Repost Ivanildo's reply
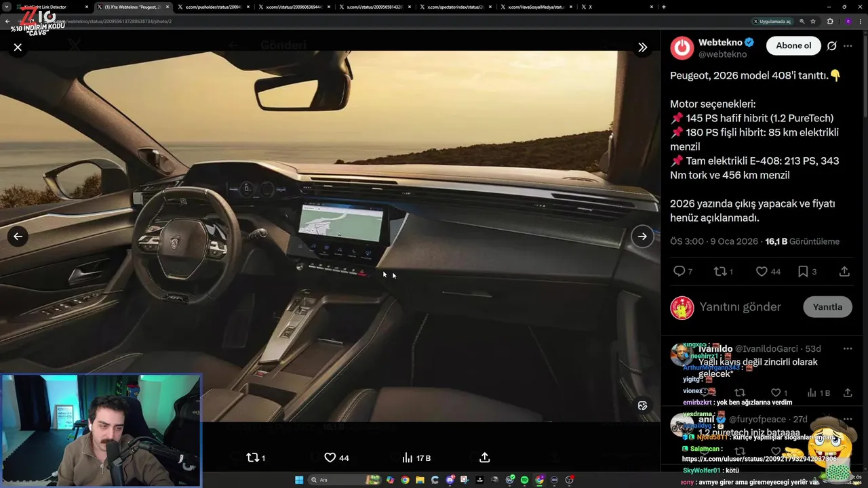 (x=740, y=392)
